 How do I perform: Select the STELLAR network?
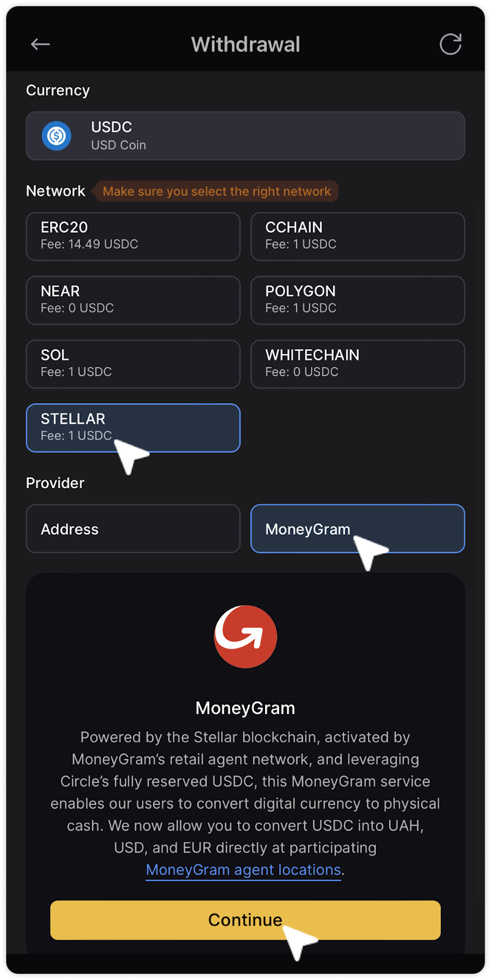pyautogui.click(x=133, y=428)
